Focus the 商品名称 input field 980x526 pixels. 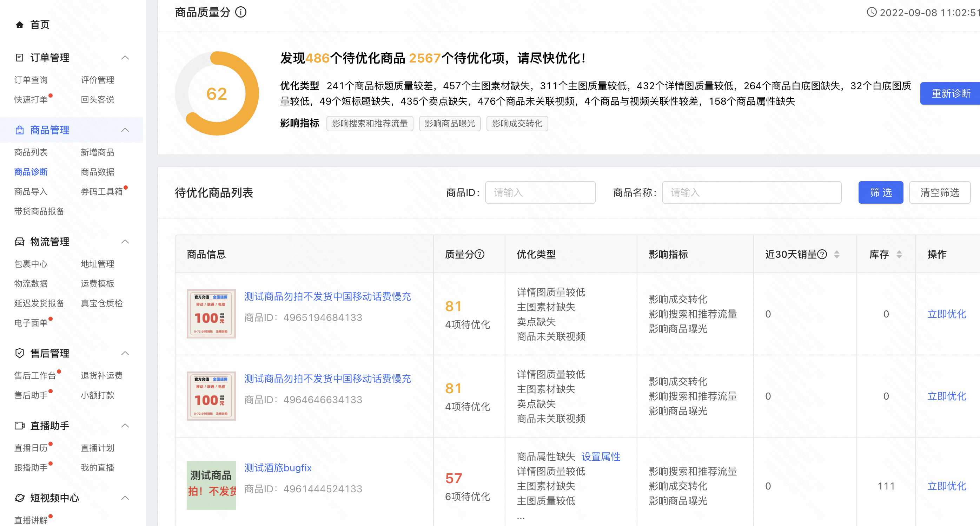click(751, 192)
